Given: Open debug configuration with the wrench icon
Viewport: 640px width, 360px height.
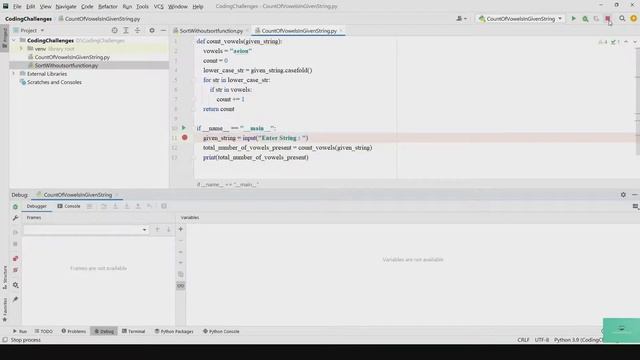Looking at the screenshot, I should [16, 218].
